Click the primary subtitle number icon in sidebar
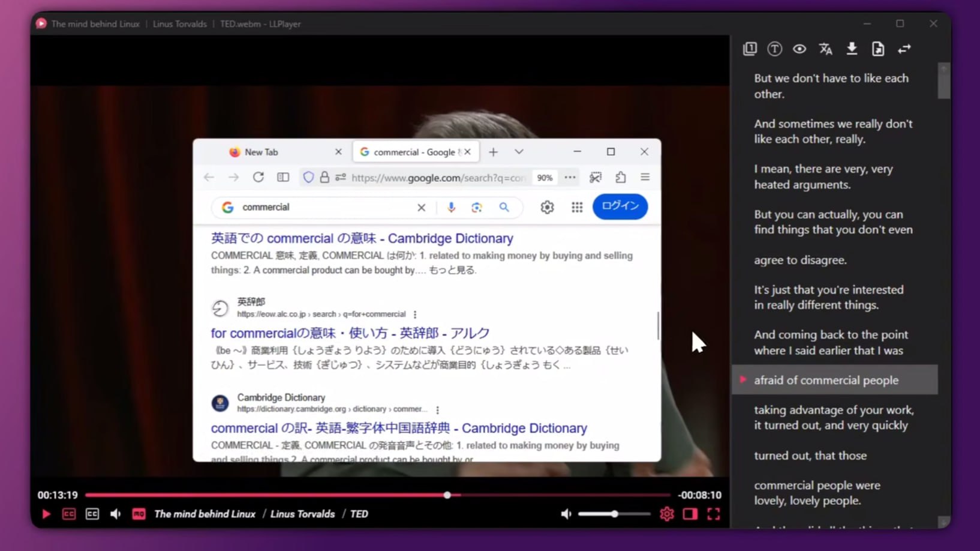This screenshot has height=551, width=980. (x=750, y=49)
